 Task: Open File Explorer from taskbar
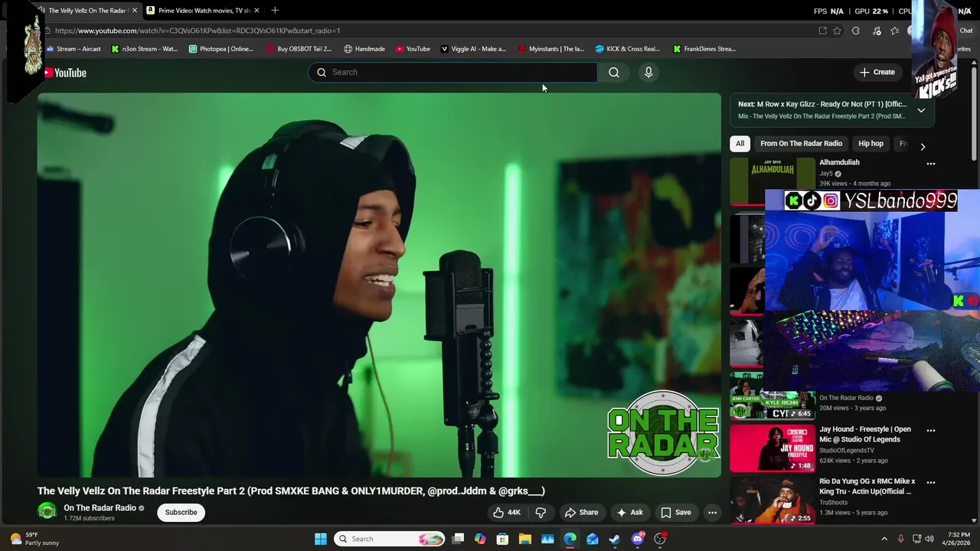coord(525,539)
